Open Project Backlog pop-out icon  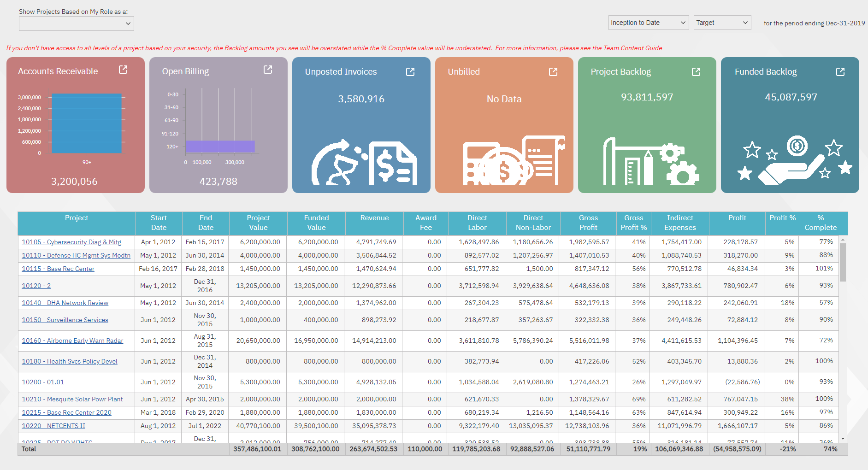[x=696, y=71]
